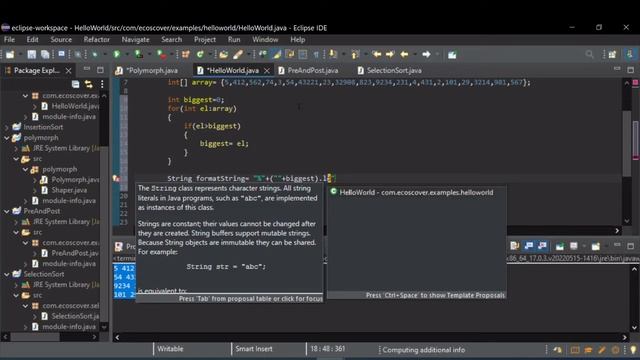Close the Package Explorer view
The width and height of the screenshot is (640, 360).
point(69,71)
